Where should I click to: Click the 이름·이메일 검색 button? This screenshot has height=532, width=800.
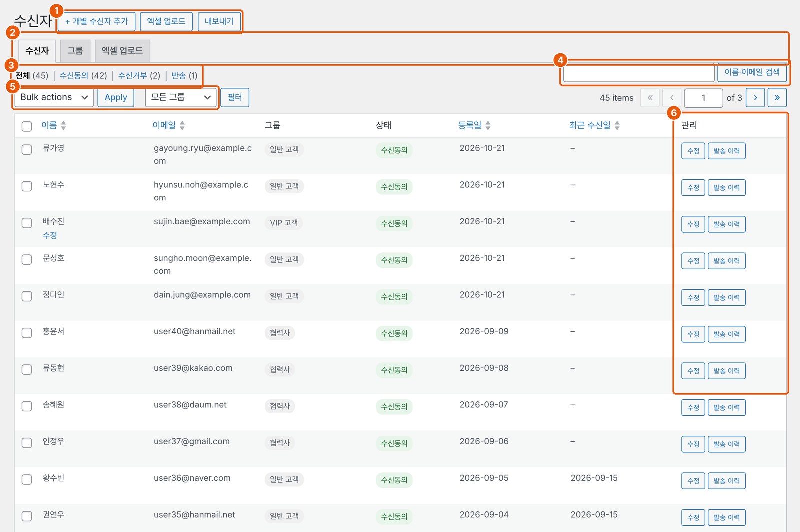pos(752,72)
